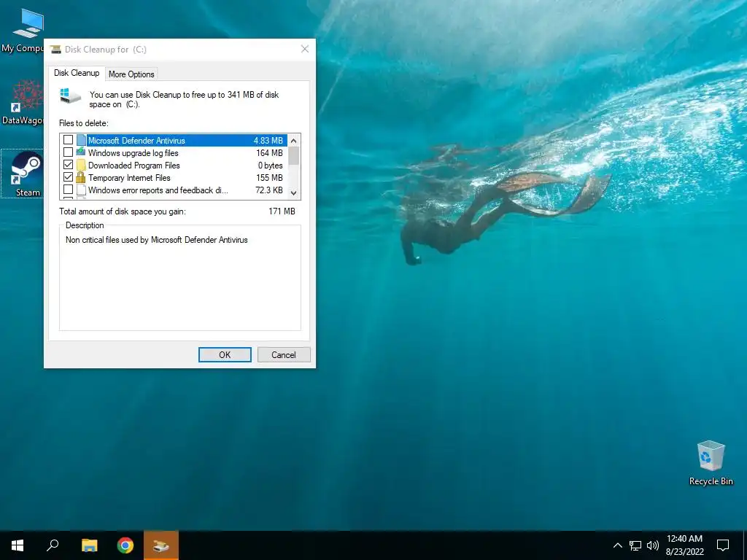Click the clock showing 12:40 AM
Screen dimensions: 747x560
coord(684,539)
